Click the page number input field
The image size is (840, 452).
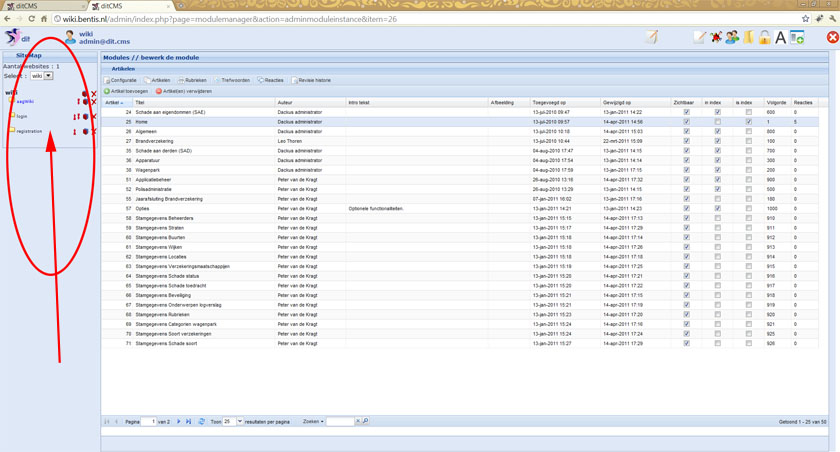point(149,422)
